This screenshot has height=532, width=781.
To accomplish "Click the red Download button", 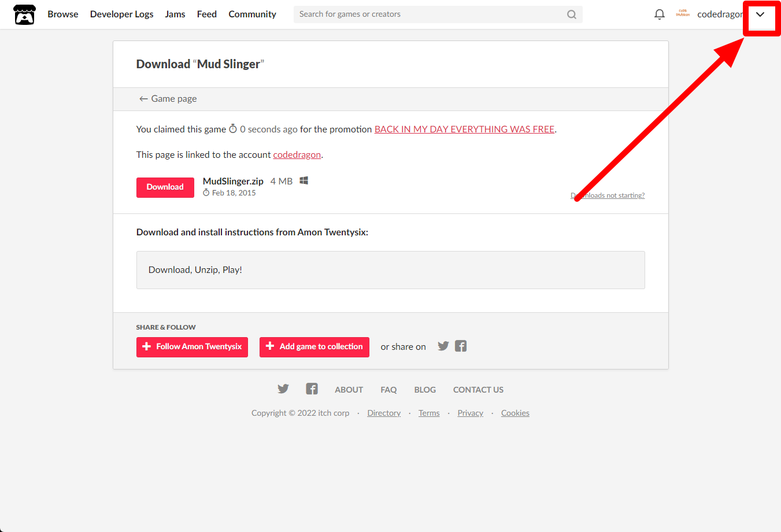I will (x=165, y=187).
